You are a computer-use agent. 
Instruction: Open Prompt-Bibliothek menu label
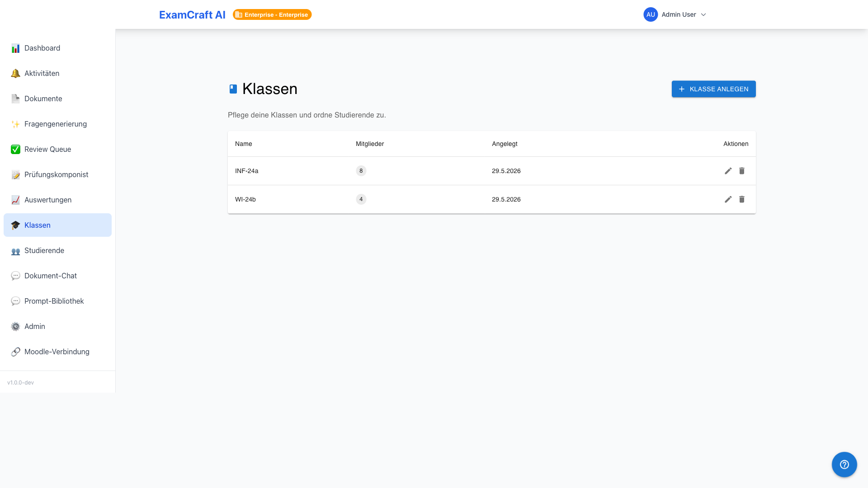[x=54, y=301]
